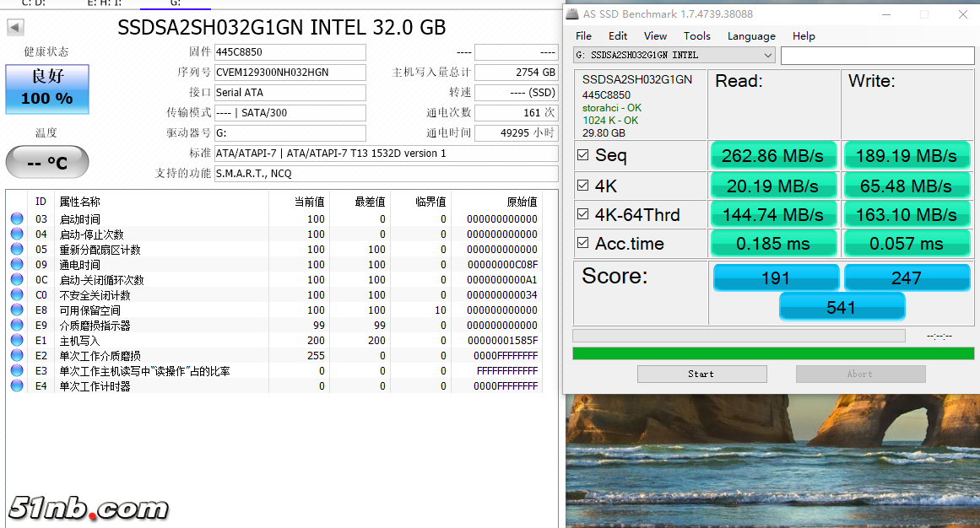
Task: Click the previous disk arrow icon
Action: pyautogui.click(x=14, y=28)
